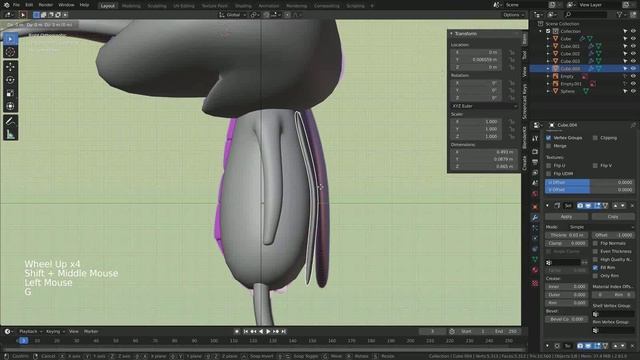Open the XYZ Euler rotation mode dropdown
Screen dimensions: 640x360
(x=484, y=106)
